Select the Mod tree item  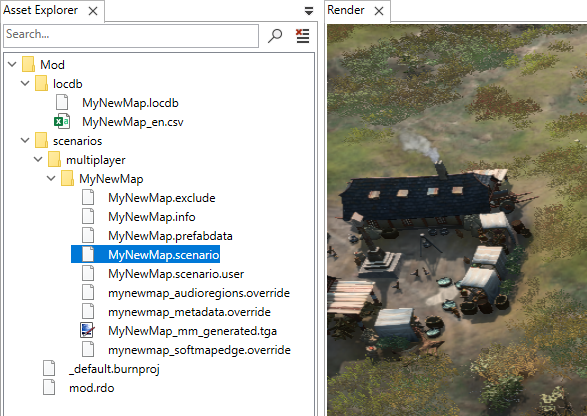[52, 65]
